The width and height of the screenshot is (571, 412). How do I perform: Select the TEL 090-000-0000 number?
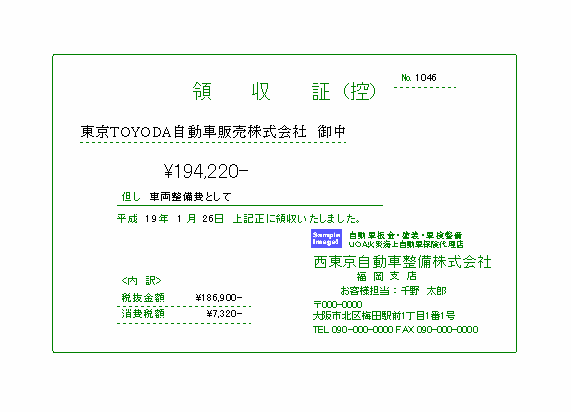pyautogui.click(x=353, y=330)
